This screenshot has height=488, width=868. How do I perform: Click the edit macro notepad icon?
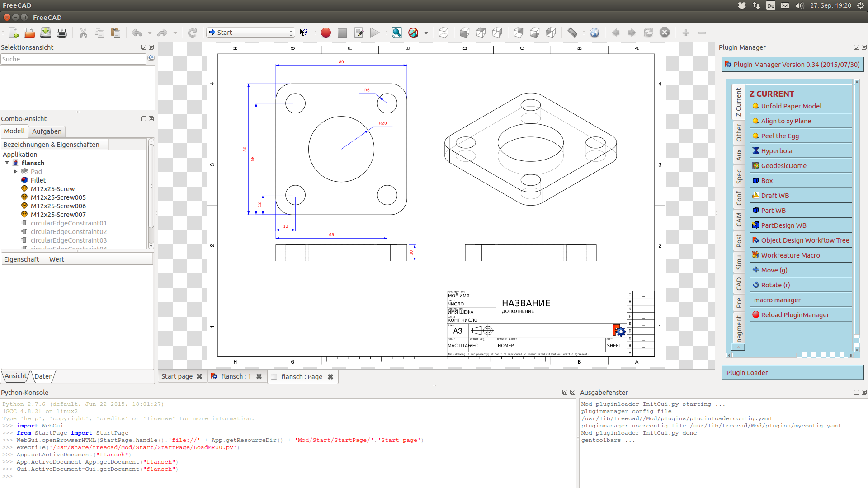tap(359, 33)
